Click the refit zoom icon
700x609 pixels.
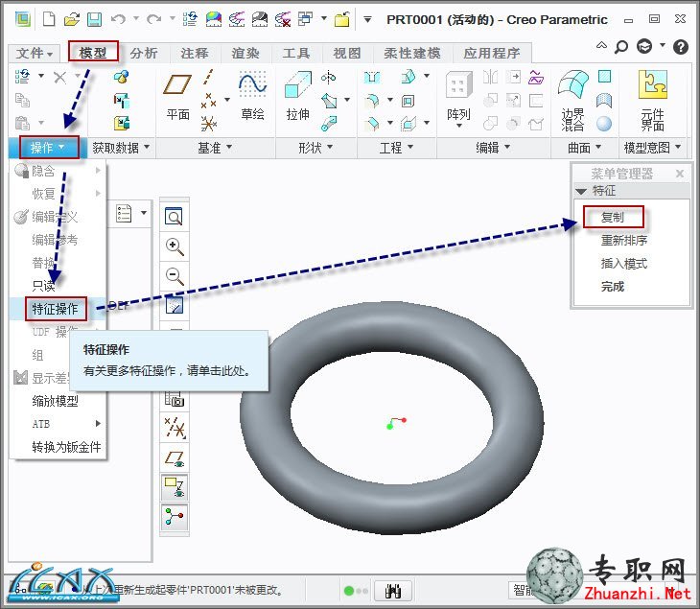pyautogui.click(x=175, y=217)
